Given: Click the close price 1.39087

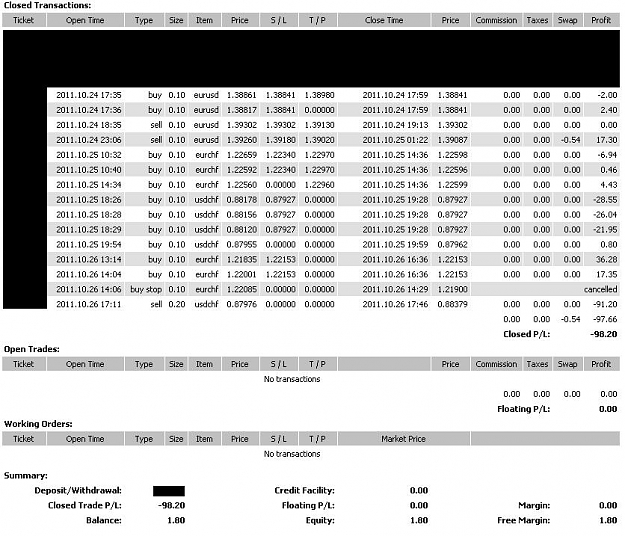Looking at the screenshot, I should point(452,140).
